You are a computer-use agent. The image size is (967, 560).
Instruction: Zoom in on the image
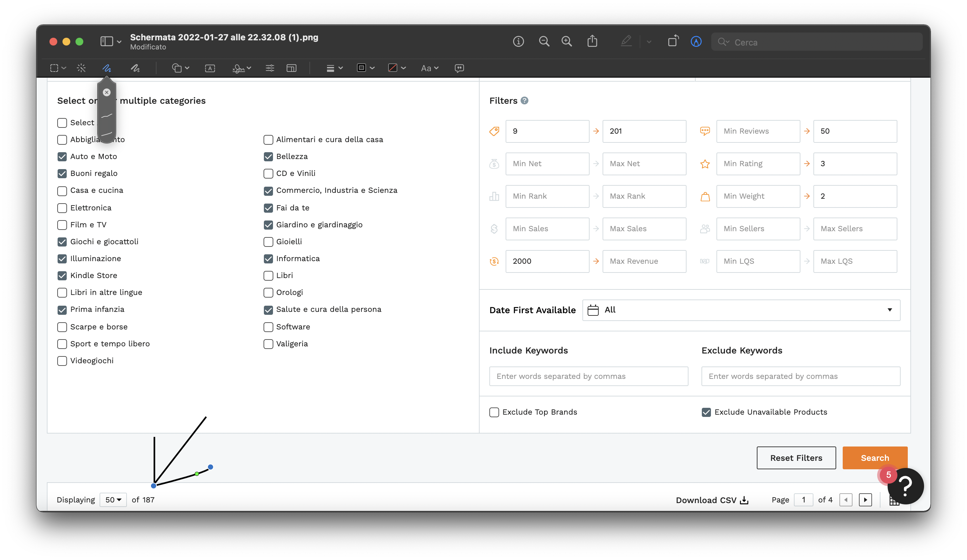[566, 41]
